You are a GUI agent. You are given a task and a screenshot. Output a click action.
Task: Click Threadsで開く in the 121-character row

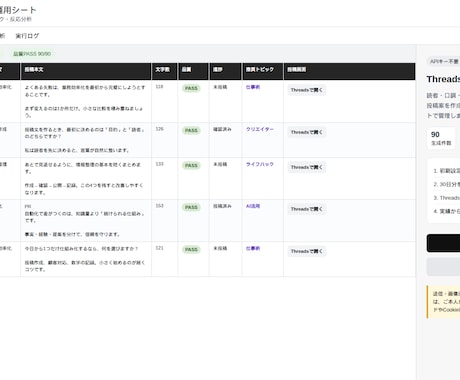(x=307, y=251)
